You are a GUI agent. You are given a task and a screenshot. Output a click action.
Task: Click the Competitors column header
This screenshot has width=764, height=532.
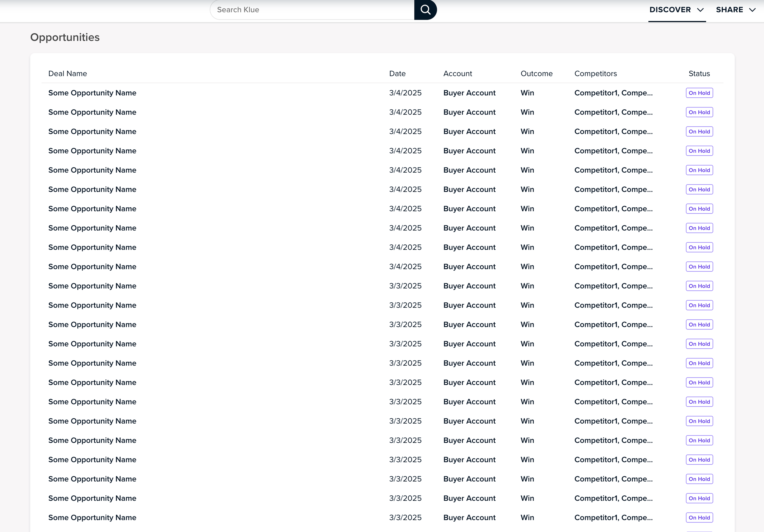pyautogui.click(x=595, y=73)
